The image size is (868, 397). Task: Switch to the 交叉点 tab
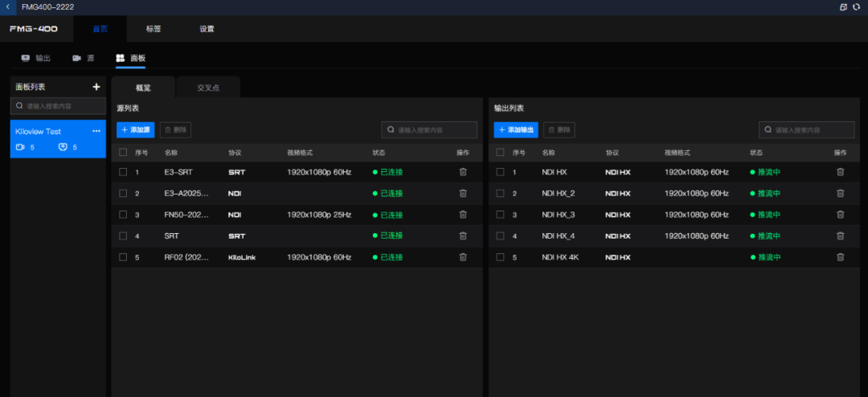[207, 88]
